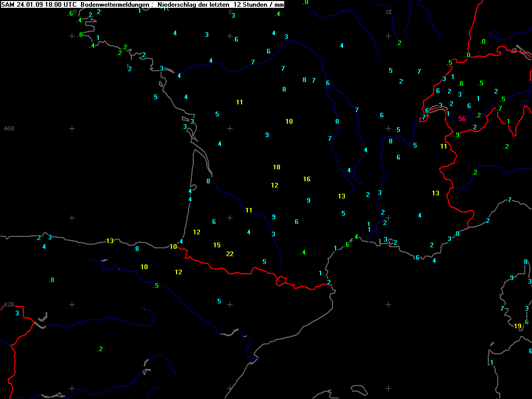Select the yellow 19 value near Corsica
The width and height of the screenshot is (532, 399).
[x=517, y=326]
